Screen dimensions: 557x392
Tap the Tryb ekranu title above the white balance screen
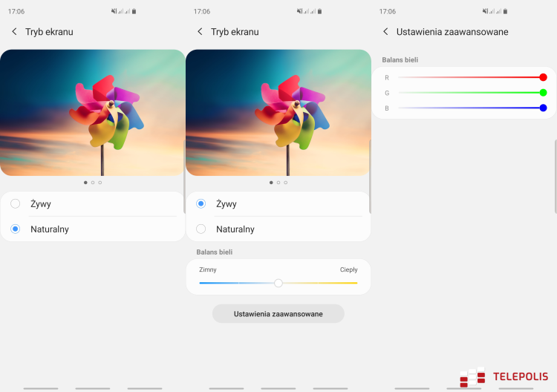click(235, 32)
